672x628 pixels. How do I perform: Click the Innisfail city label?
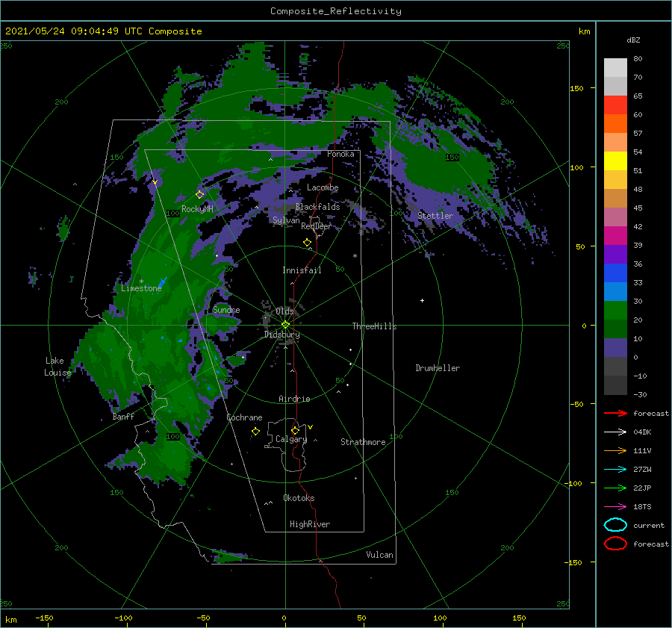302,270
